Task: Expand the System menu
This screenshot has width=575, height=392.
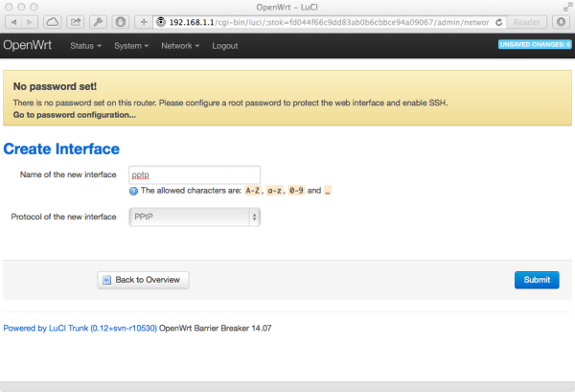Action: click(130, 46)
